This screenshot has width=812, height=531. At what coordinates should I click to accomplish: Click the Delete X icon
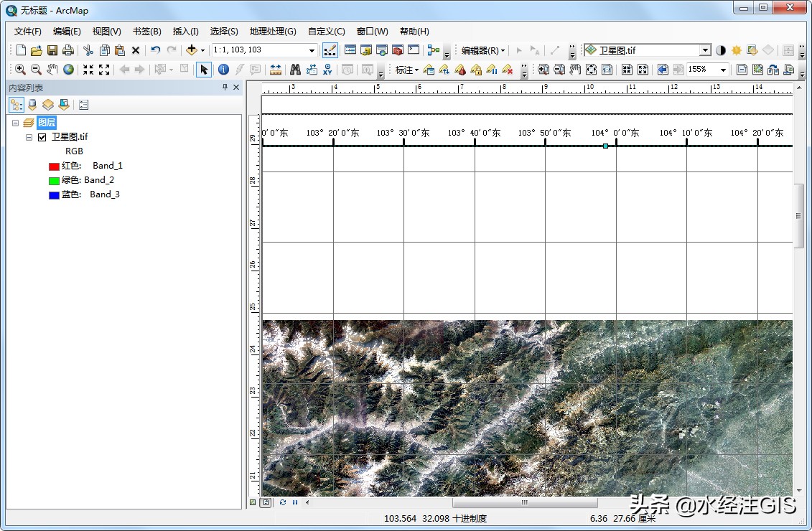tap(136, 50)
